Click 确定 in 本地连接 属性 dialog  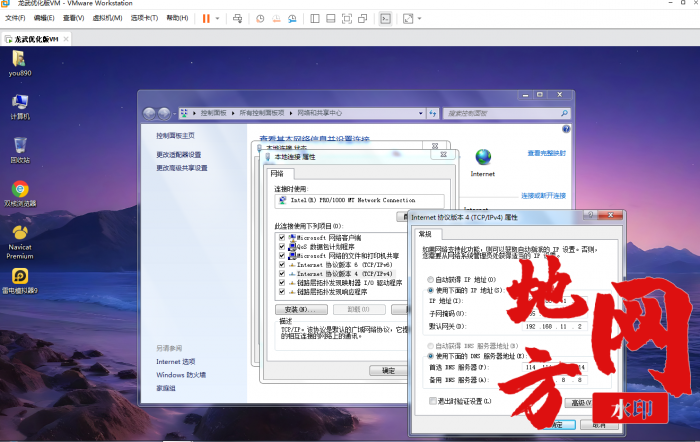click(x=388, y=371)
